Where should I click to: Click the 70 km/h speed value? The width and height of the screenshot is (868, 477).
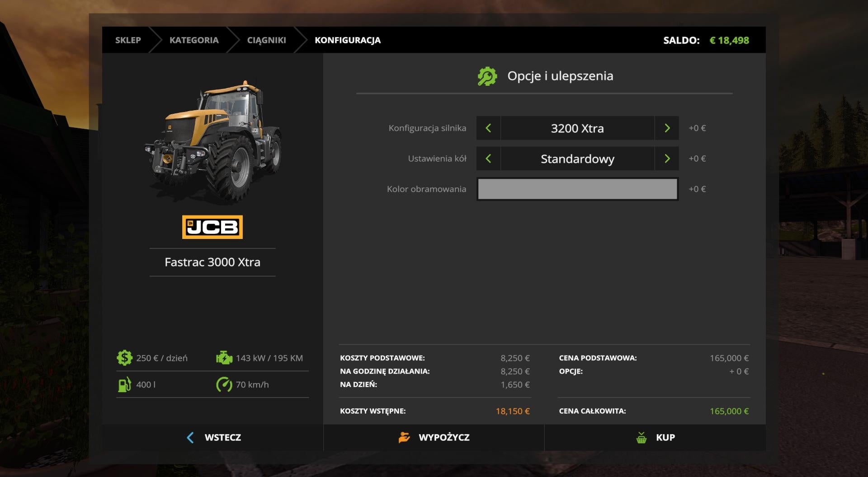[x=252, y=384]
